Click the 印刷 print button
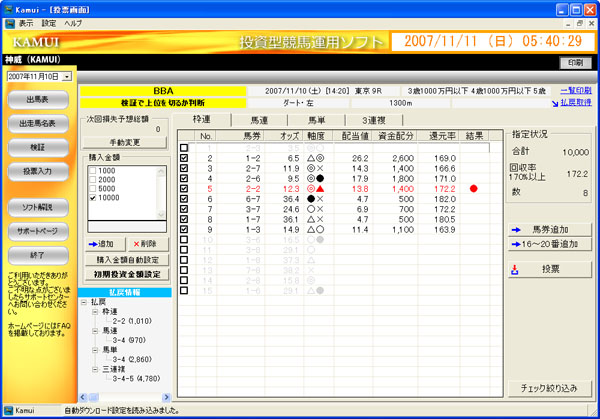The image size is (600, 419). 571,62
